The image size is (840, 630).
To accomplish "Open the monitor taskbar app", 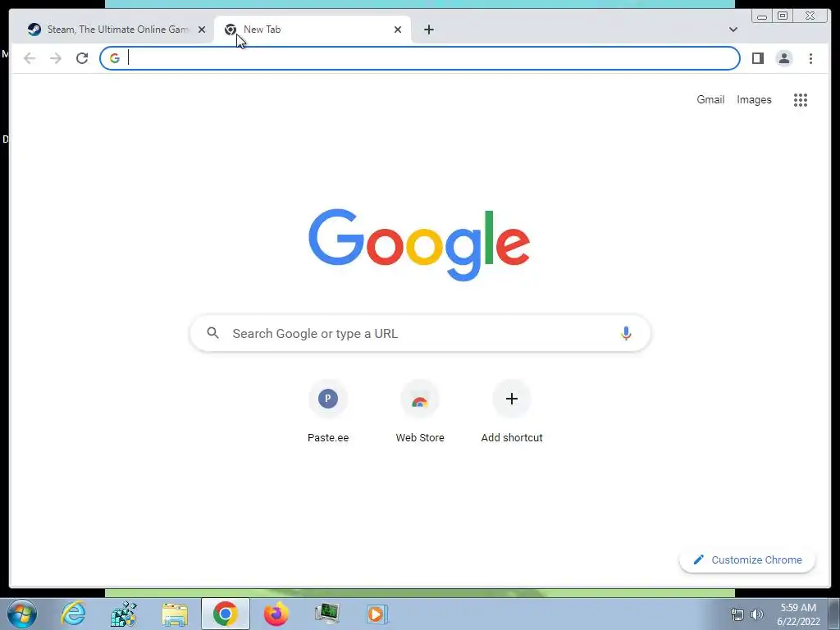I will tap(326, 614).
